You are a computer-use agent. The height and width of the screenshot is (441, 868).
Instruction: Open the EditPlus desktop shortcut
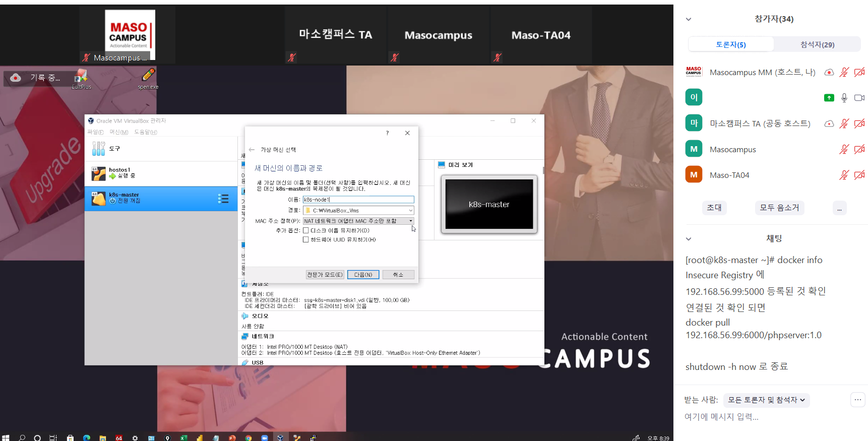81,78
